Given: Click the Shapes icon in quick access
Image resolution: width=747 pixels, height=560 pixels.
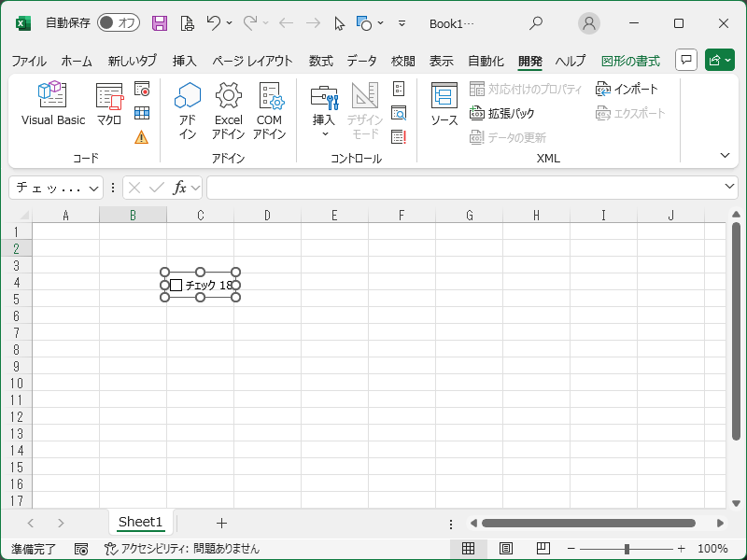Looking at the screenshot, I should [364, 22].
